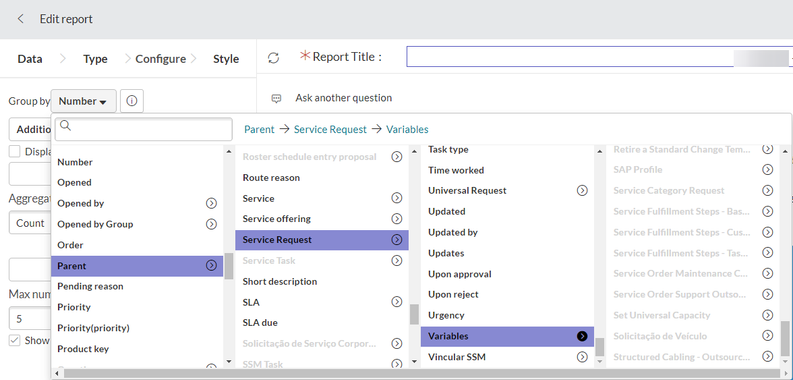Click the Variables filled arrow icon
The height and width of the screenshot is (380, 793).
tap(583, 336)
